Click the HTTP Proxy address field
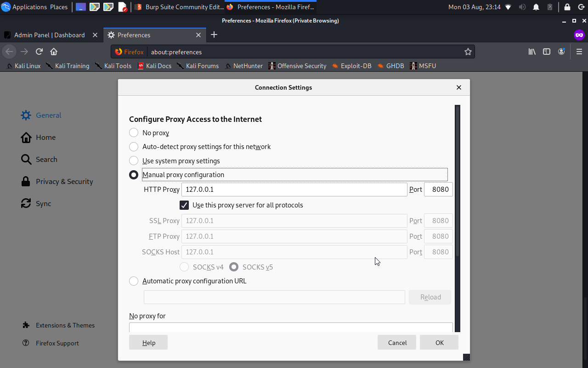 click(294, 189)
